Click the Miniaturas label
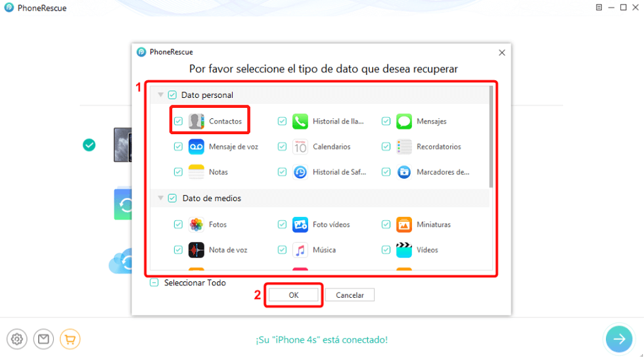 pyautogui.click(x=433, y=225)
